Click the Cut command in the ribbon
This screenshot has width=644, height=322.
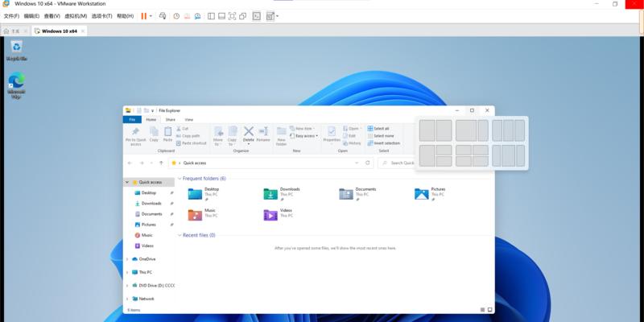183,129
